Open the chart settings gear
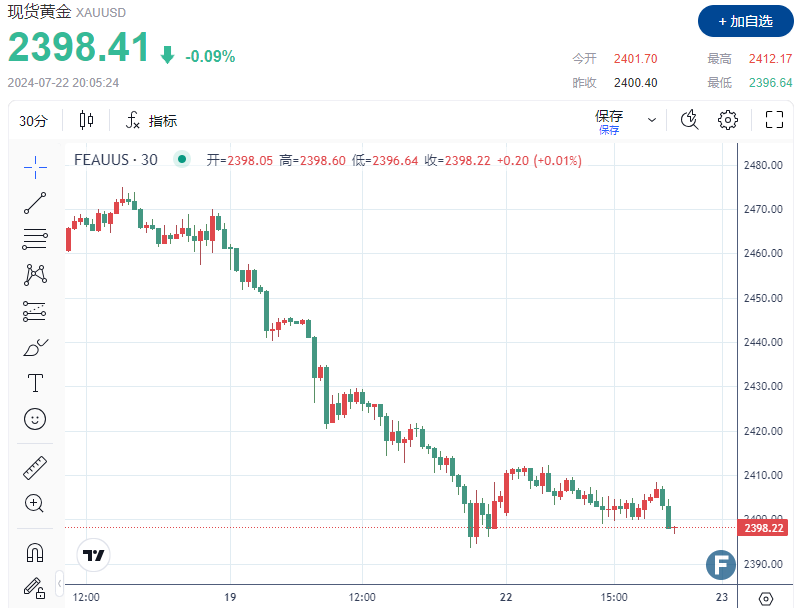The width and height of the screenshot is (806, 608). click(728, 119)
